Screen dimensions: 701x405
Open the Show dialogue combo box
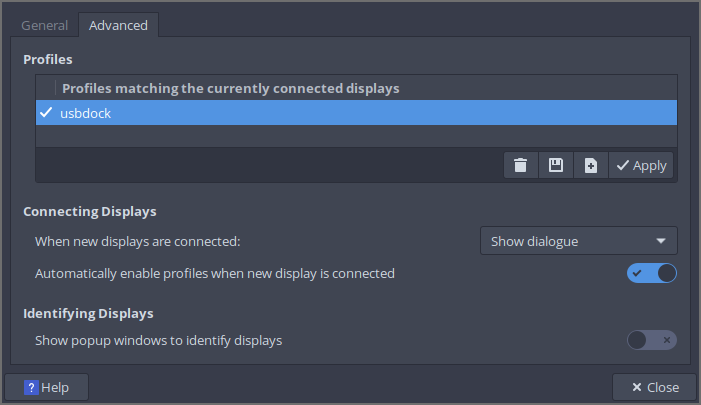coord(578,241)
